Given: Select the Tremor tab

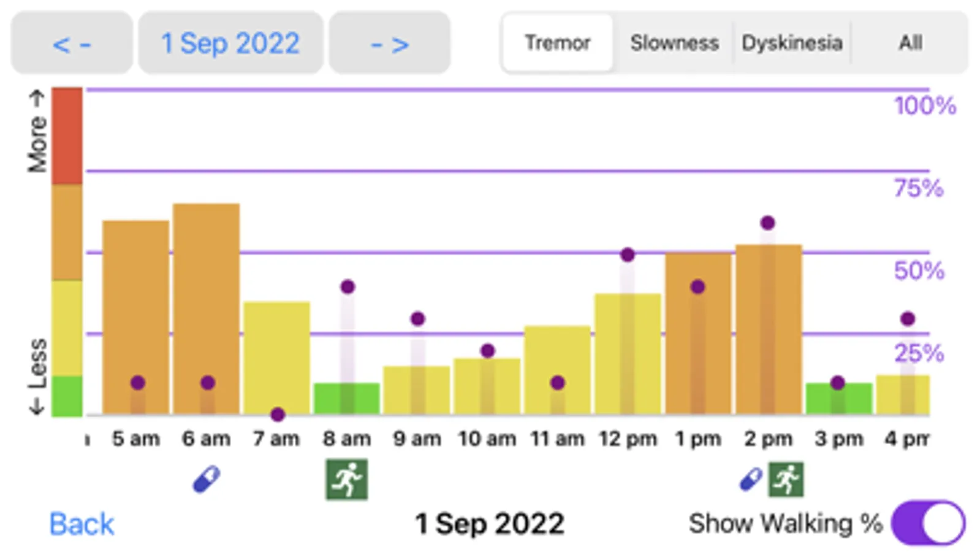Looking at the screenshot, I should tap(557, 43).
